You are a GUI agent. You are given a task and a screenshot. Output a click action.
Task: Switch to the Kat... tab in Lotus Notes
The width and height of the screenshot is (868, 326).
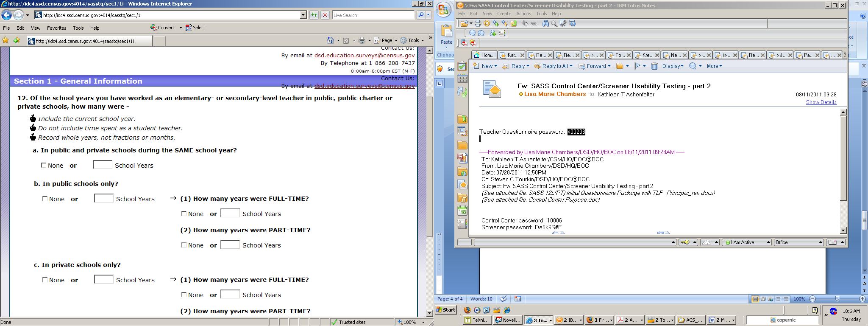click(512, 55)
